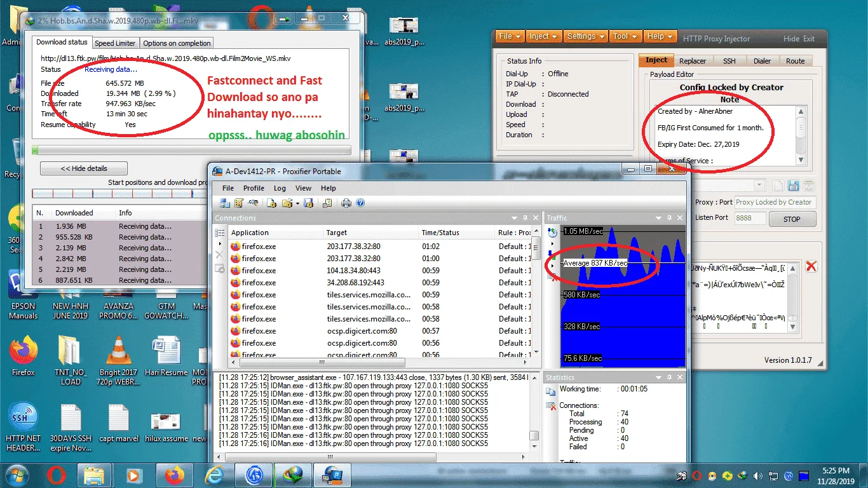Select firefox.exe row targeting 104.18.34.80:443
The image size is (868, 488).
point(379,271)
